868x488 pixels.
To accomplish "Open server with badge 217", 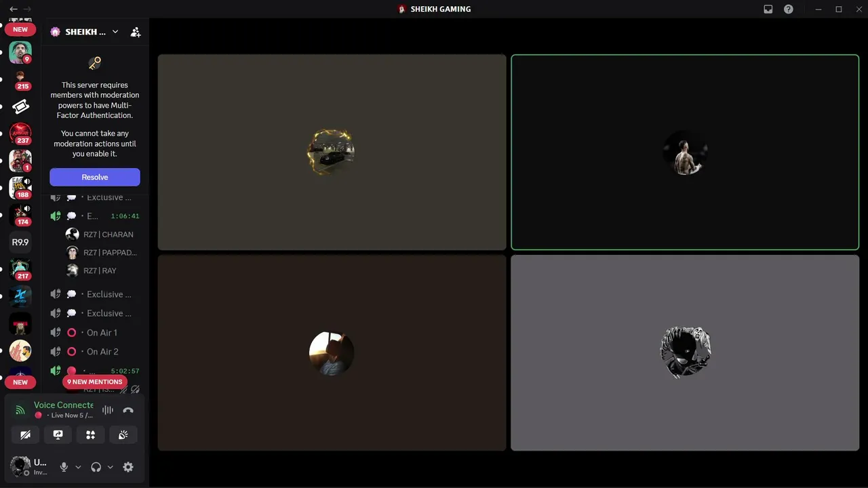I will pyautogui.click(x=20, y=269).
